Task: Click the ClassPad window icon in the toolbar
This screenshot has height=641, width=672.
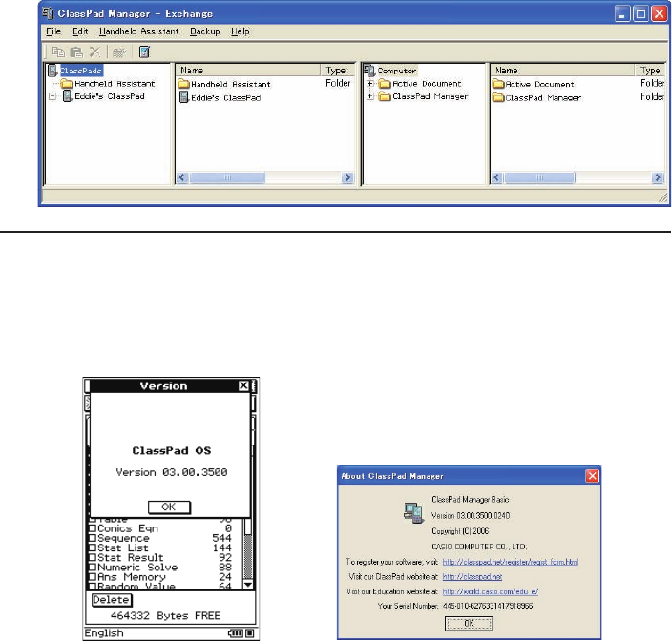Action: pyautogui.click(x=144, y=52)
